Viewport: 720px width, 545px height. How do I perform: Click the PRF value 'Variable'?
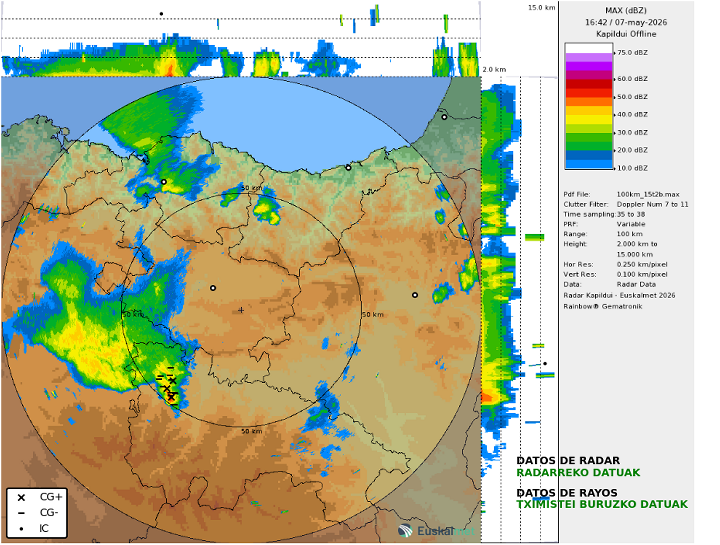(x=631, y=224)
